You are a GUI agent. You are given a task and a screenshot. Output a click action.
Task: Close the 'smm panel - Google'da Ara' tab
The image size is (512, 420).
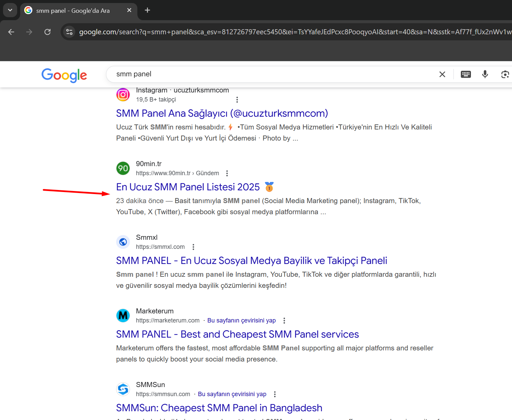coord(129,10)
